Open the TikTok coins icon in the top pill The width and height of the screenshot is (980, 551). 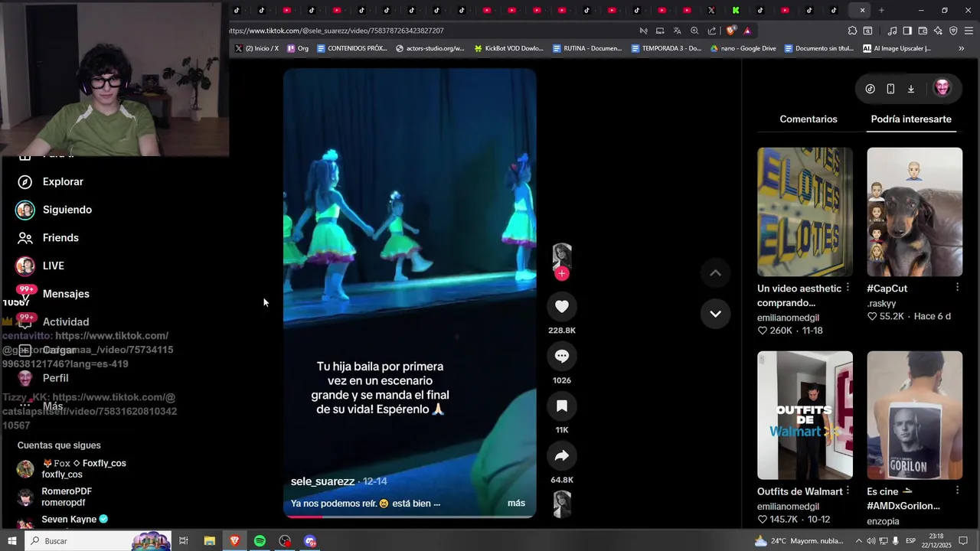click(x=870, y=89)
